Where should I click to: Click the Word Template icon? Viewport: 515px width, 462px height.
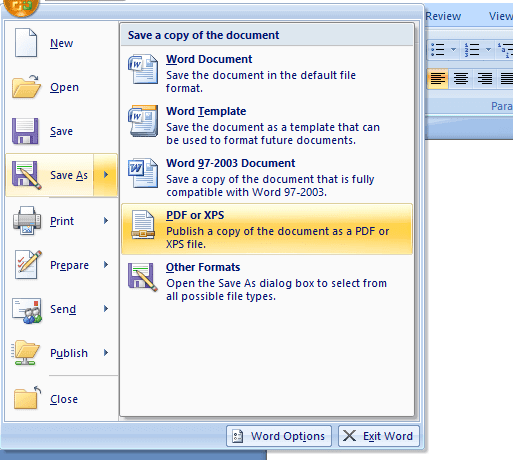coord(143,121)
